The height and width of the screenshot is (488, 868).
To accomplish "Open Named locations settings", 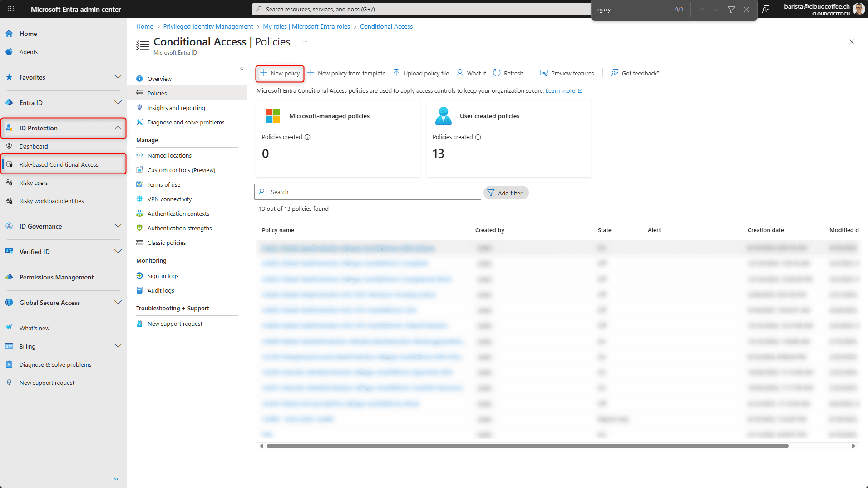I will (x=169, y=155).
